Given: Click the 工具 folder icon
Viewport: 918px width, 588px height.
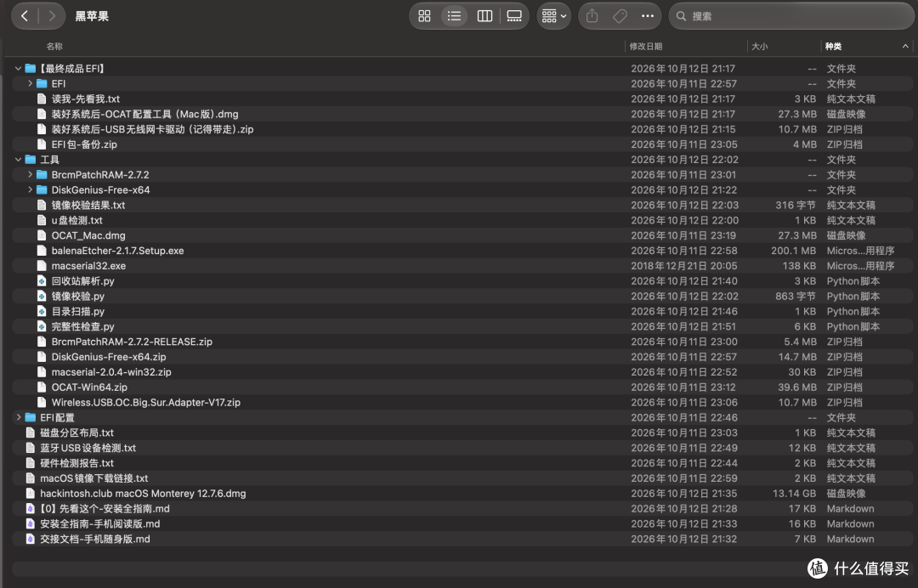Looking at the screenshot, I should coord(31,160).
